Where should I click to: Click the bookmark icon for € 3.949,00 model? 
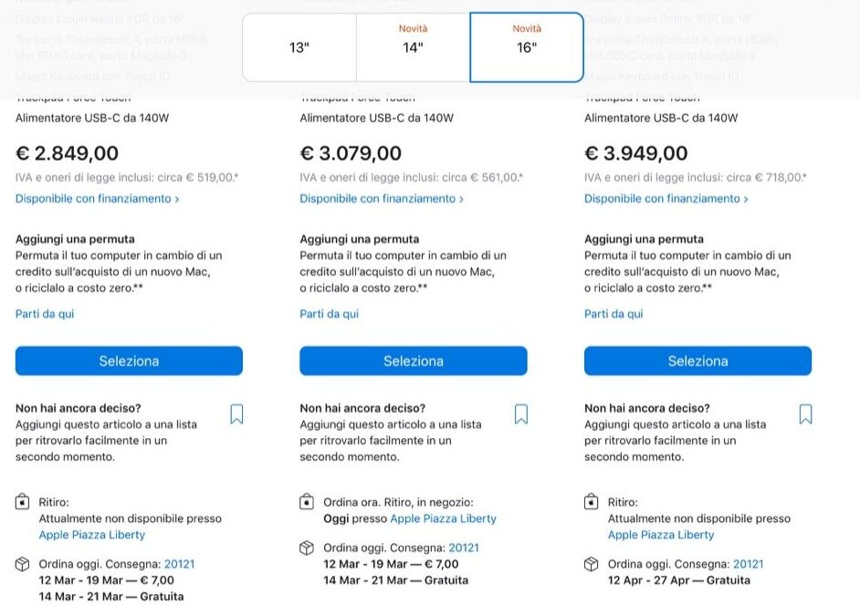click(x=805, y=414)
